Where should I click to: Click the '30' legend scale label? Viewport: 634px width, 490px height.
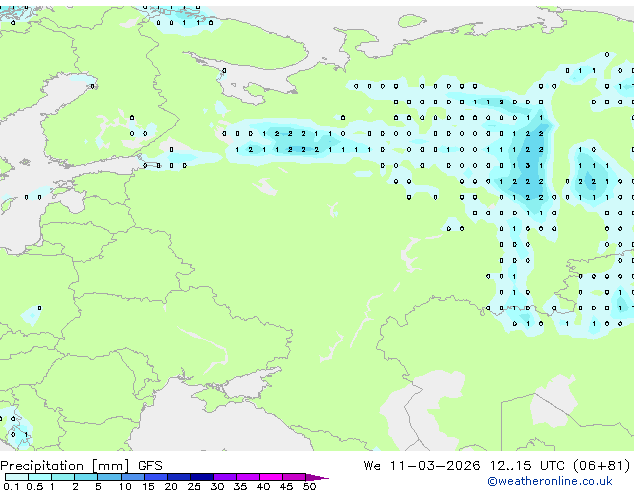217,486
